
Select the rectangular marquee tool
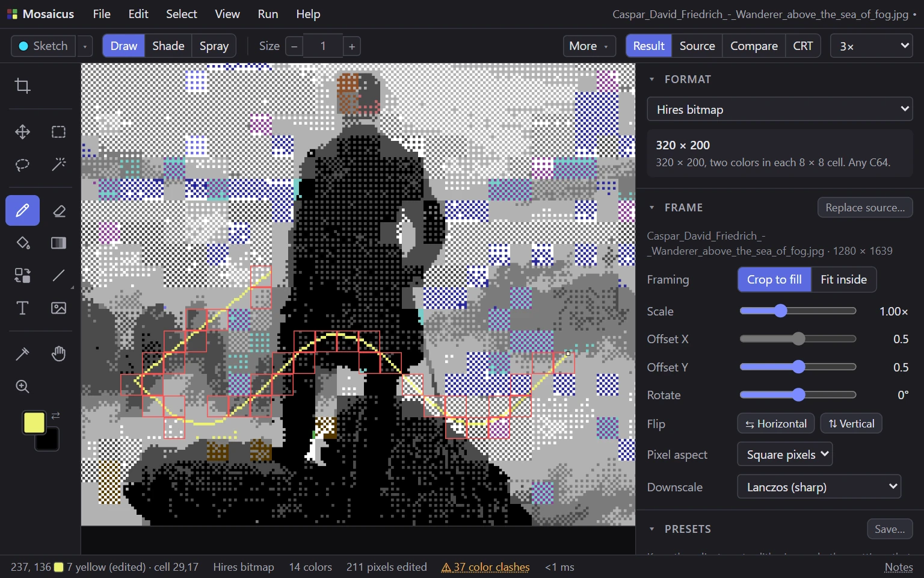pos(58,132)
